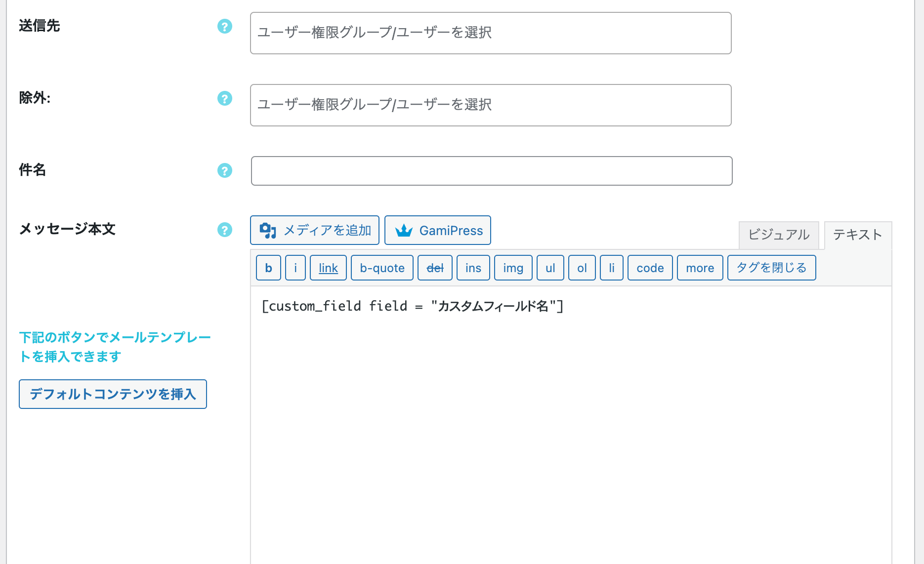Switch to the ビジュアル editor tab
This screenshot has height=564, width=924.
[x=779, y=235]
